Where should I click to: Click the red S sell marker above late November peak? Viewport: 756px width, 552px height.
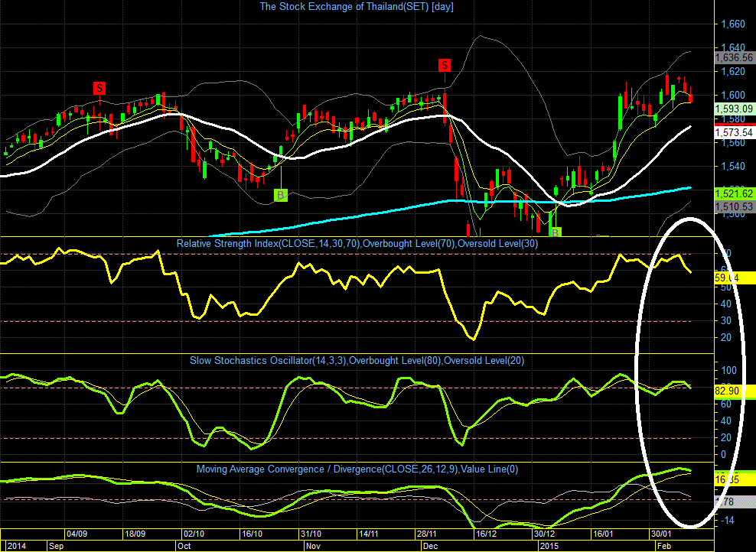click(x=445, y=66)
